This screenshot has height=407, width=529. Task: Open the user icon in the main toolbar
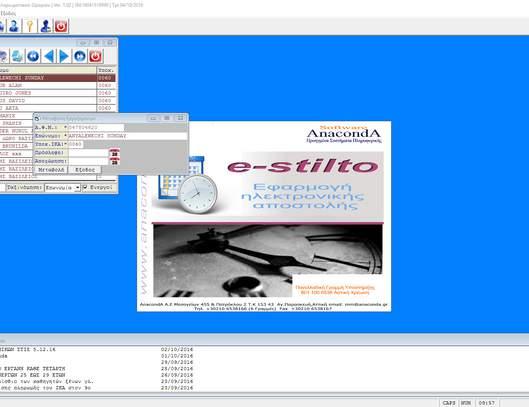pyautogui.click(x=14, y=26)
